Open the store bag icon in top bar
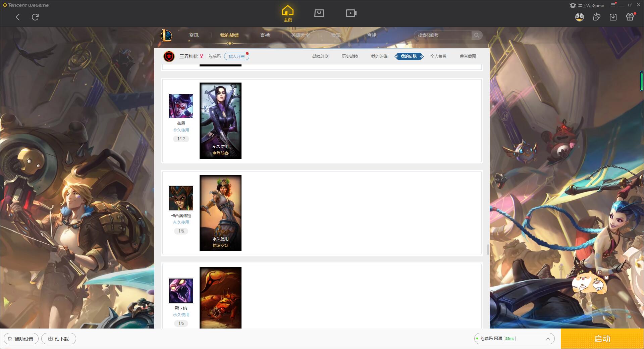Screen dimensions: 644x349 point(319,13)
